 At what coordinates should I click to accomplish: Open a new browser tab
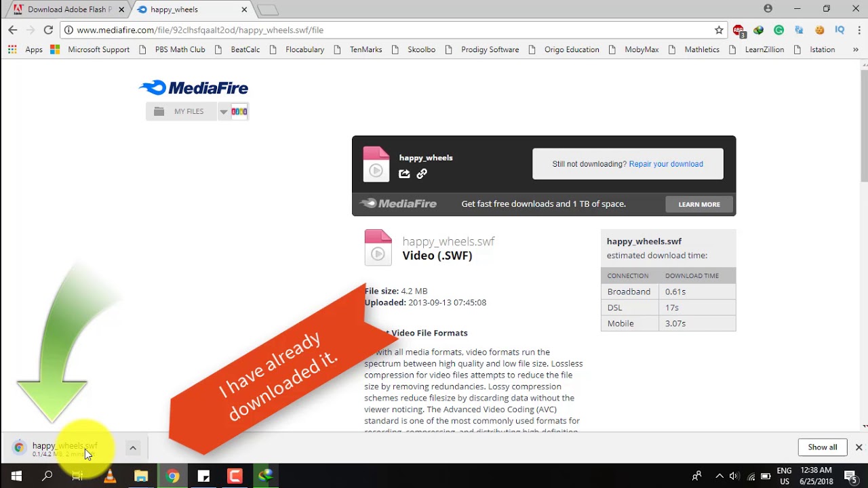pyautogui.click(x=269, y=9)
